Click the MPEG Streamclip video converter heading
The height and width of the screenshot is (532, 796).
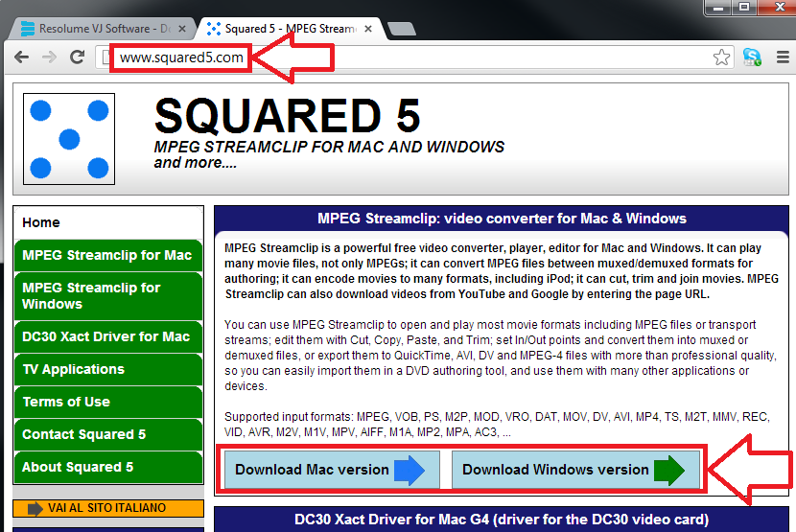[502, 219]
